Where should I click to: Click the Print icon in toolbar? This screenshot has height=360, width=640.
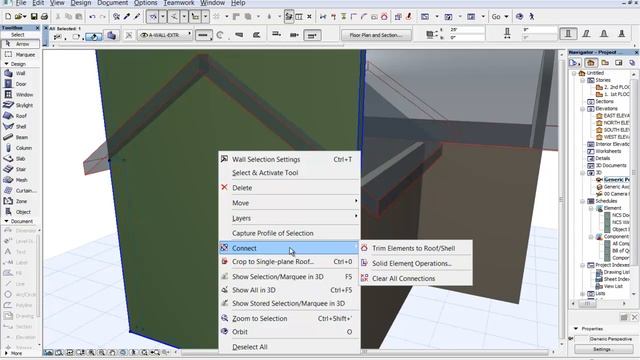coord(44,16)
